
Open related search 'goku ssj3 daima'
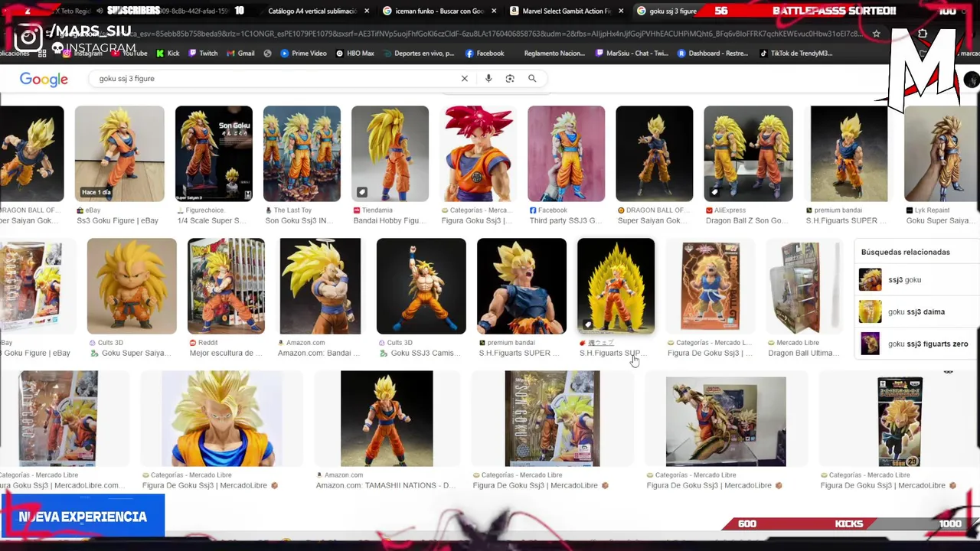point(916,312)
